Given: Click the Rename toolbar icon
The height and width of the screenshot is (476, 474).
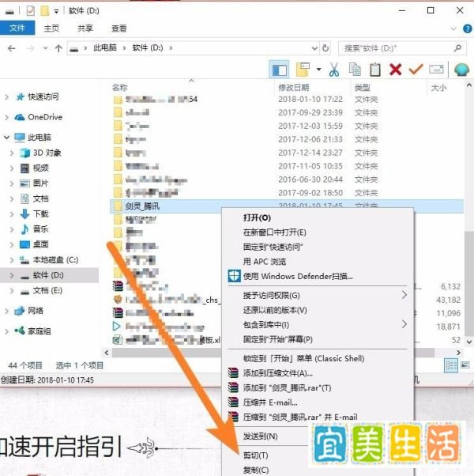Looking at the screenshot, I should [436, 70].
